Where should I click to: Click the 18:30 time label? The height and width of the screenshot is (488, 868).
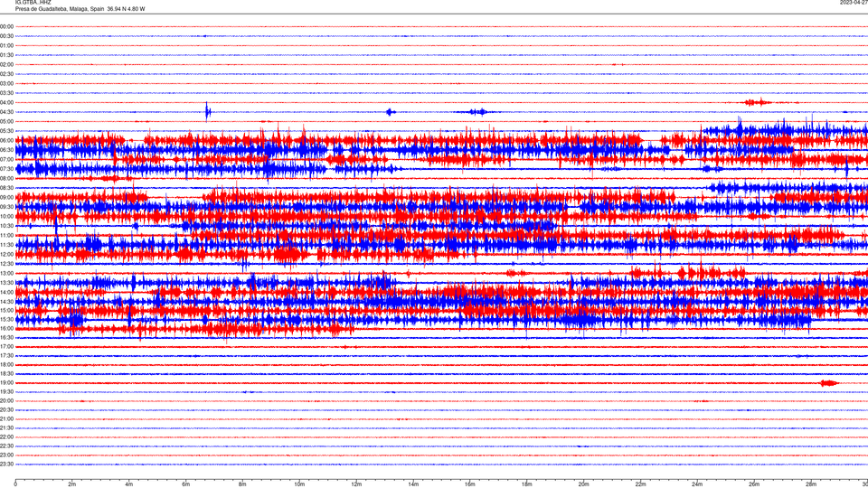pos(6,374)
